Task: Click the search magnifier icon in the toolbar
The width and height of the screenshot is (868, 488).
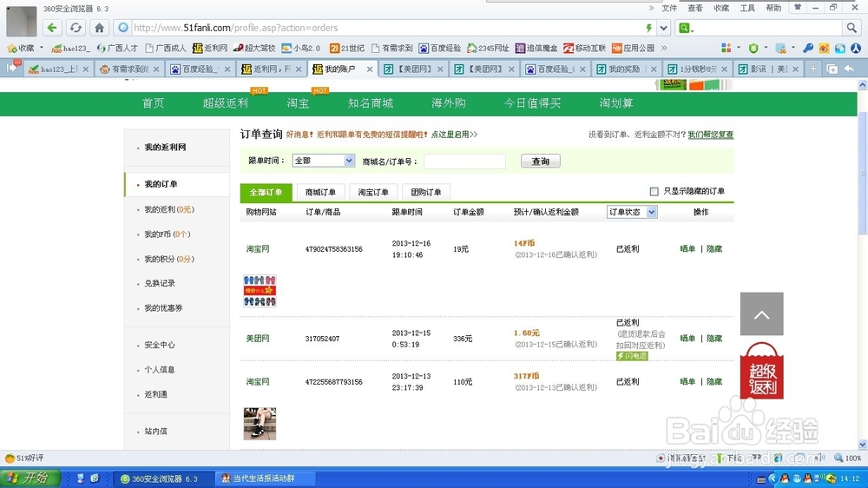Action: pyautogui.click(x=851, y=28)
